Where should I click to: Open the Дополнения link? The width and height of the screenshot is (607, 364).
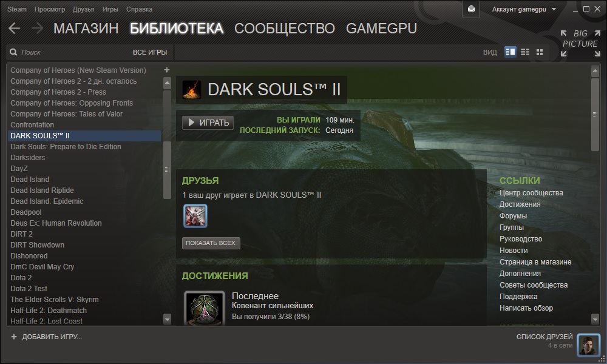(520, 274)
